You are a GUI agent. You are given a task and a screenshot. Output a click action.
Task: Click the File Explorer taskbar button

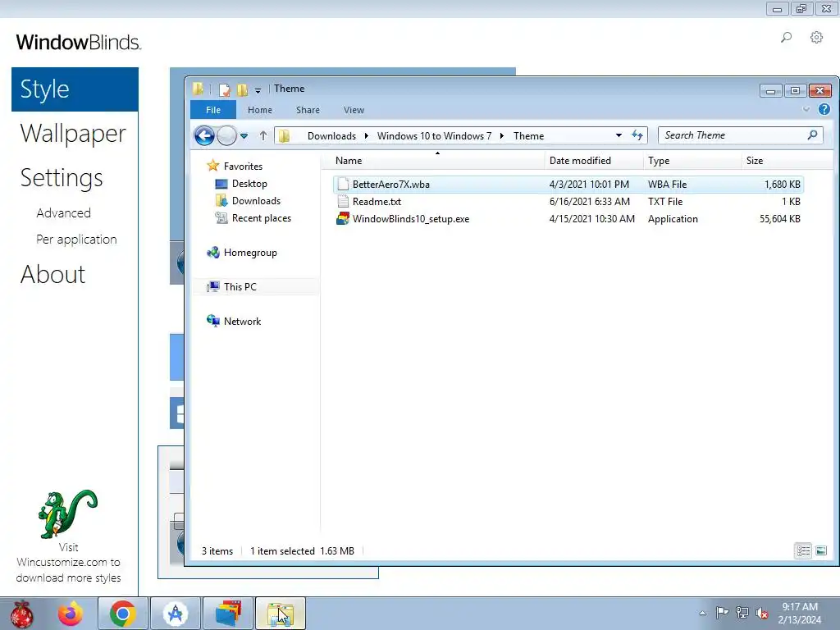coord(281,614)
